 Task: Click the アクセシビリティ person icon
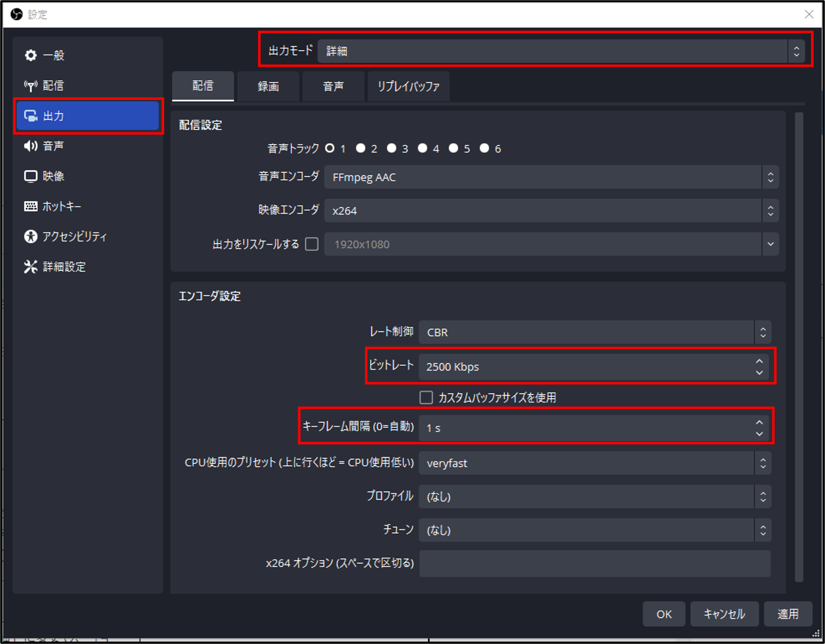pos(31,236)
